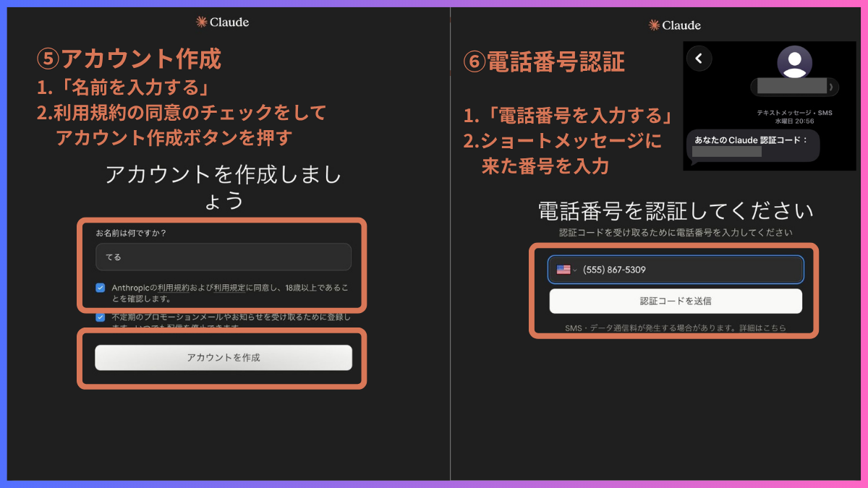Click the アカウントを作成しましょう heading
The image size is (868, 488).
click(224, 187)
